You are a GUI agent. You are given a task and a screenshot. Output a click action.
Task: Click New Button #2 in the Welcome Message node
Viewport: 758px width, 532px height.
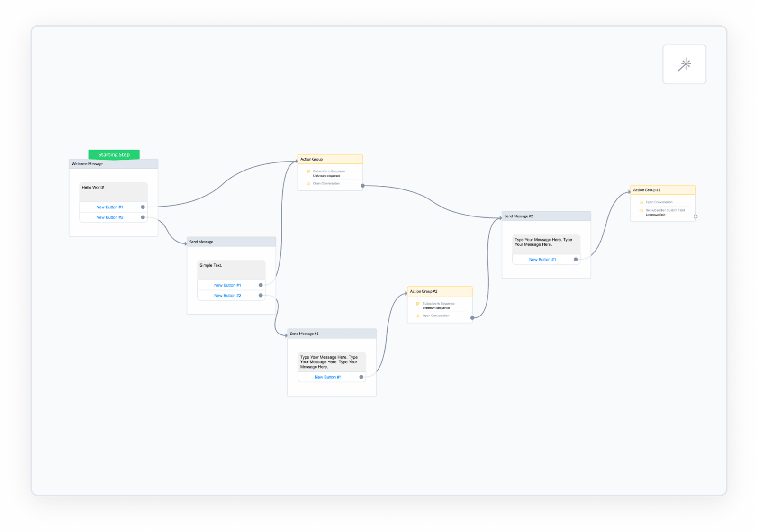(x=109, y=217)
